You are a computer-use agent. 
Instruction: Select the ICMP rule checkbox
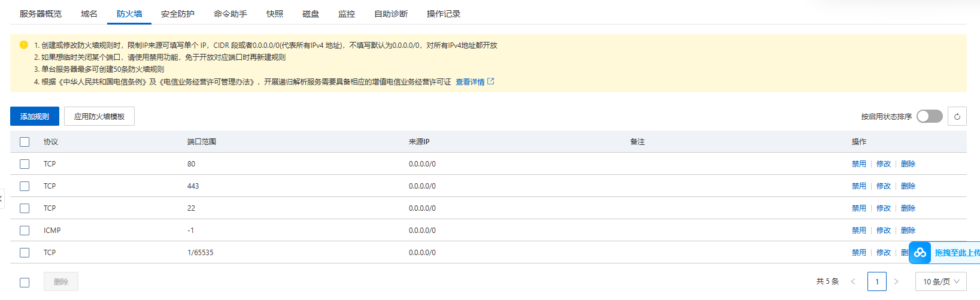pos(25,231)
